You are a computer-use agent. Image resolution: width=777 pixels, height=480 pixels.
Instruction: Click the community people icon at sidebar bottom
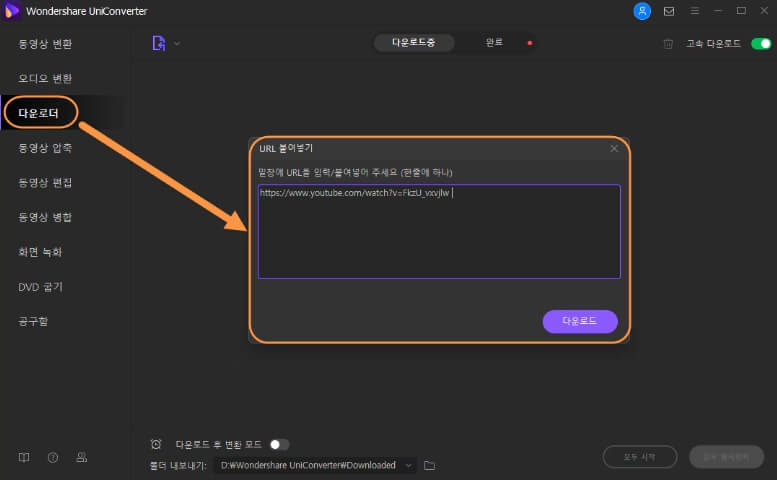[x=82, y=457]
